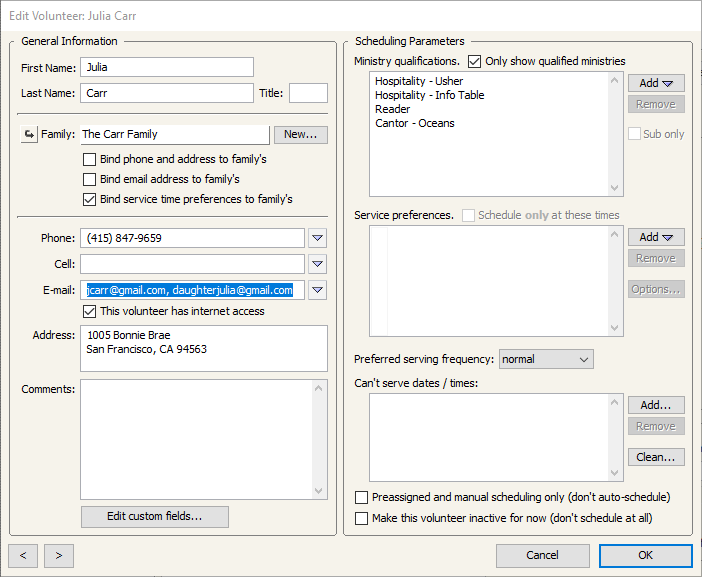702x577 pixels.
Task: Click the family link arrow icon
Action: pyautogui.click(x=28, y=135)
